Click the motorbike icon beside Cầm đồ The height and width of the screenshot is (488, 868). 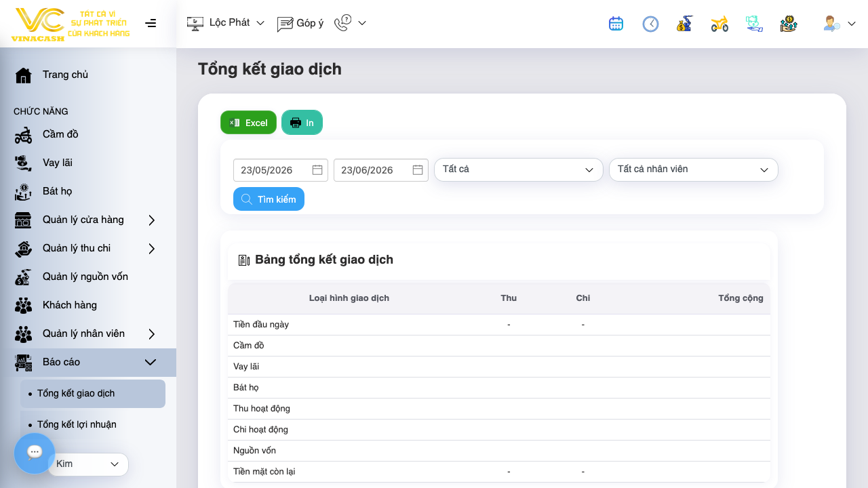(24, 134)
